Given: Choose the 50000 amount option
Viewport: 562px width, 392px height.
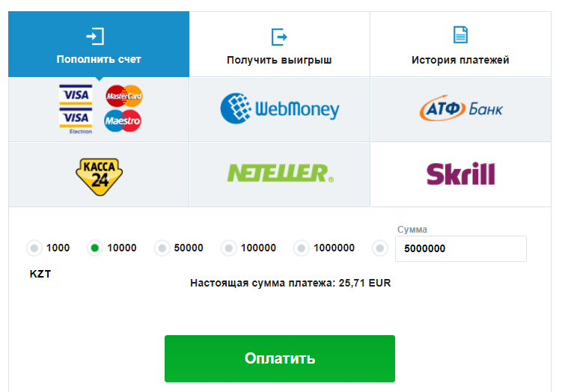Looking at the screenshot, I should pyautogui.click(x=162, y=248).
